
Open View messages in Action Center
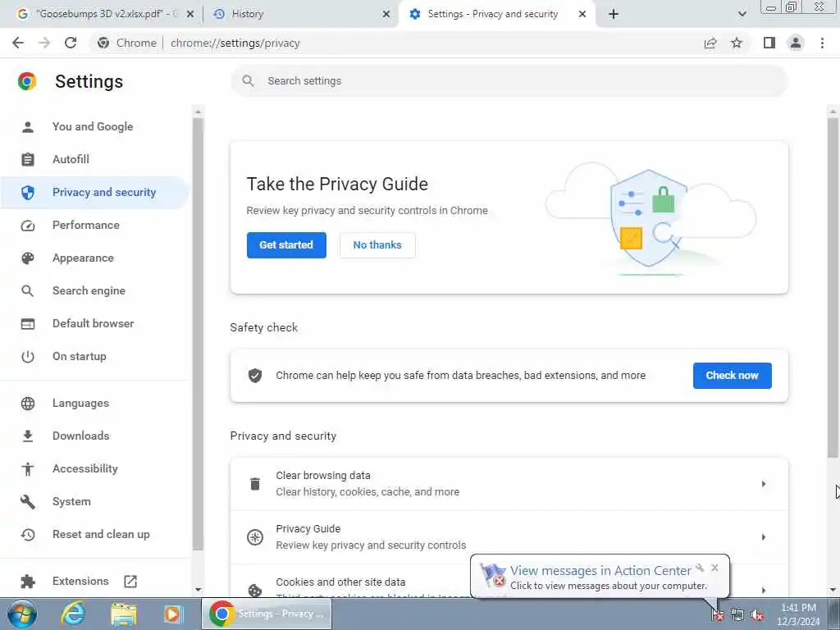point(600,571)
